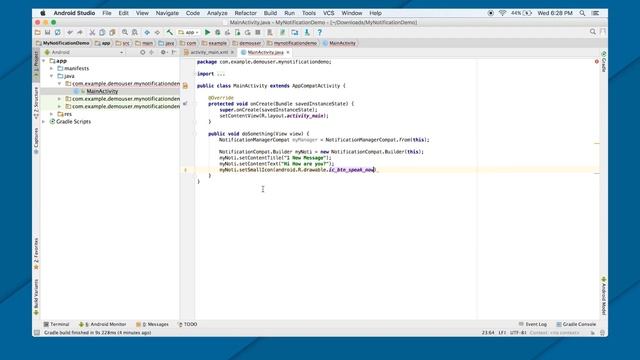Click the Make Project hammer icon
Screen dimensions: 640x360
pyautogui.click(x=169, y=32)
